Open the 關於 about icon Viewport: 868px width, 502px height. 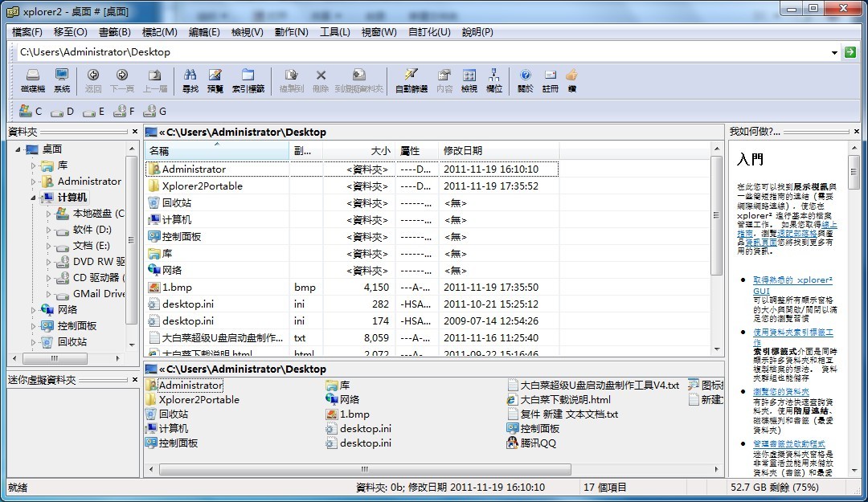[525, 80]
